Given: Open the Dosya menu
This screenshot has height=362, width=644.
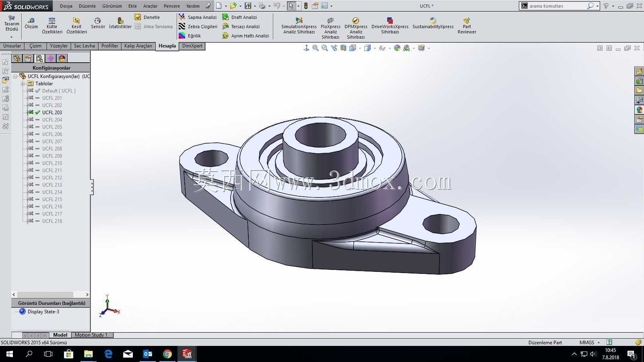Looking at the screenshot, I should 66,6.
